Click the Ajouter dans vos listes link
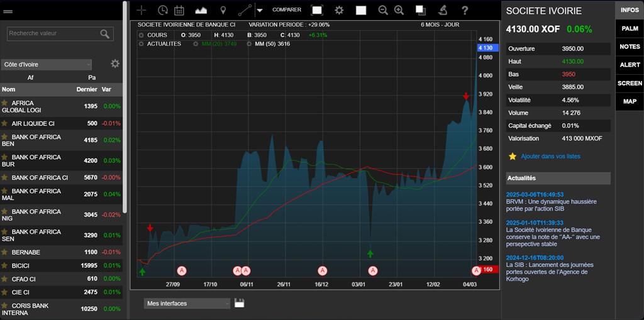 (550, 156)
